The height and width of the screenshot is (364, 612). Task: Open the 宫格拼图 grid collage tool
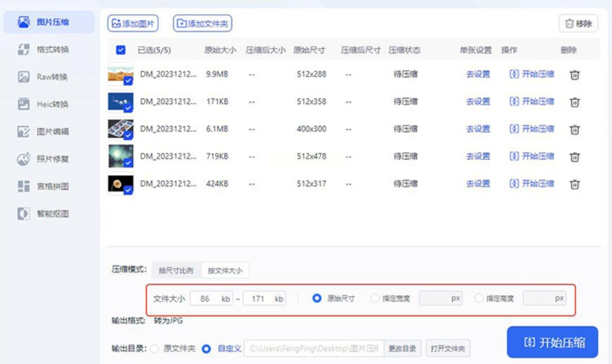43,187
